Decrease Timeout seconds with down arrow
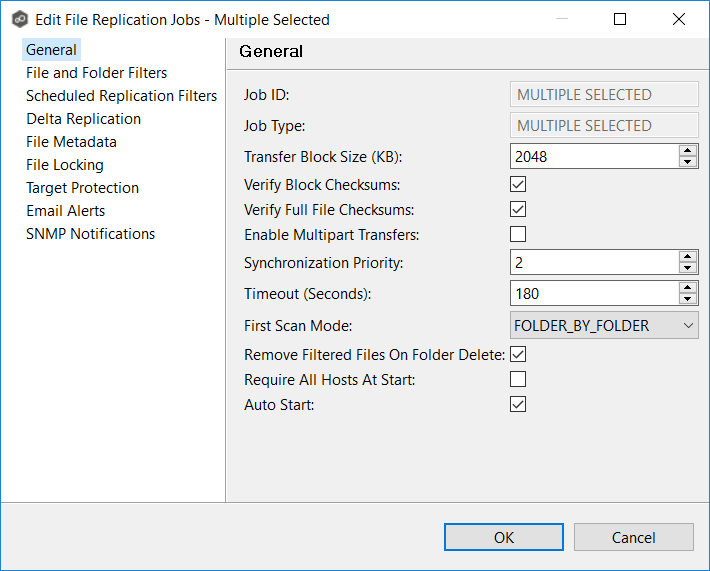 point(687,299)
